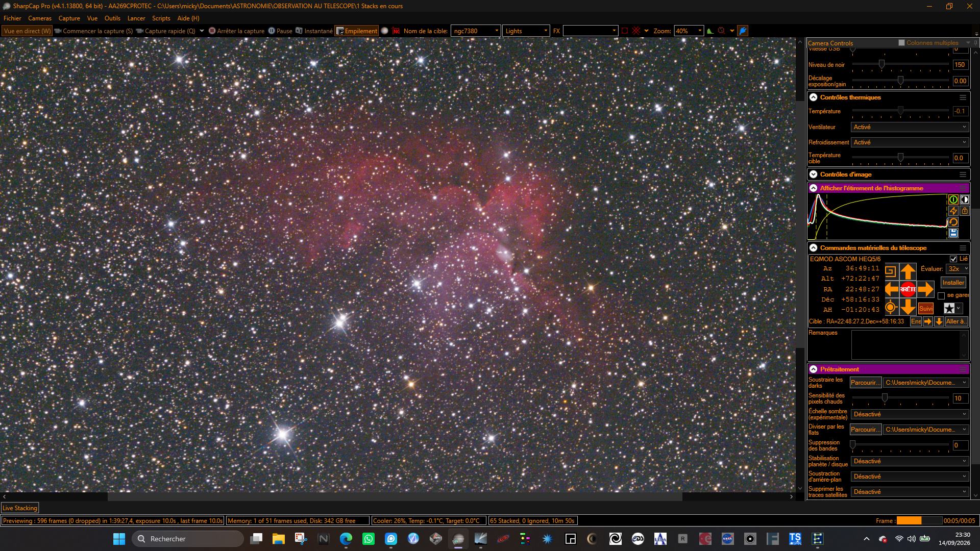Open the Ventilateur Activé dropdown

[x=909, y=127]
